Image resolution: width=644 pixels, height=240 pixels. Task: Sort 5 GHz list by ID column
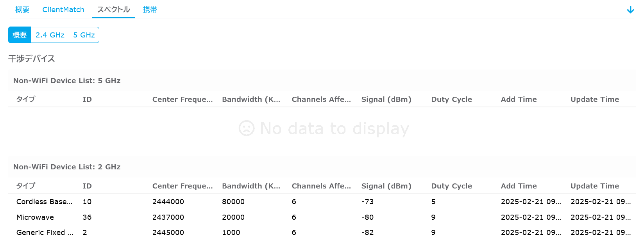tap(87, 100)
